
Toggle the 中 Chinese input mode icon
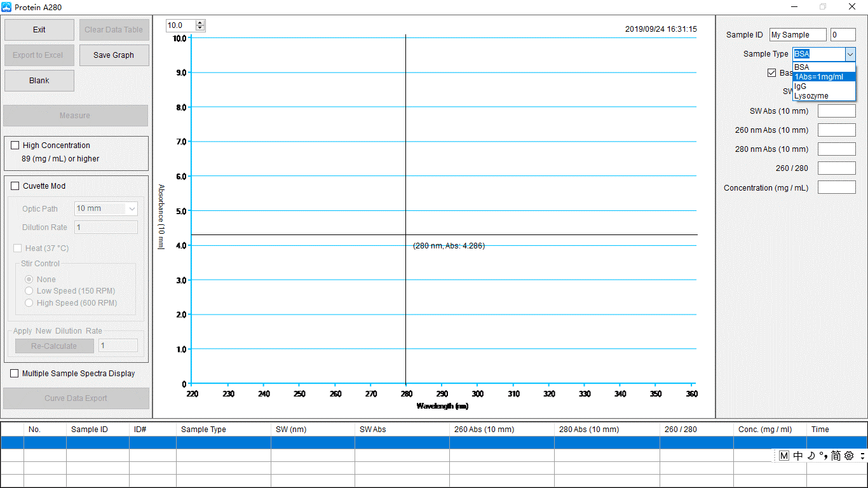point(798,456)
